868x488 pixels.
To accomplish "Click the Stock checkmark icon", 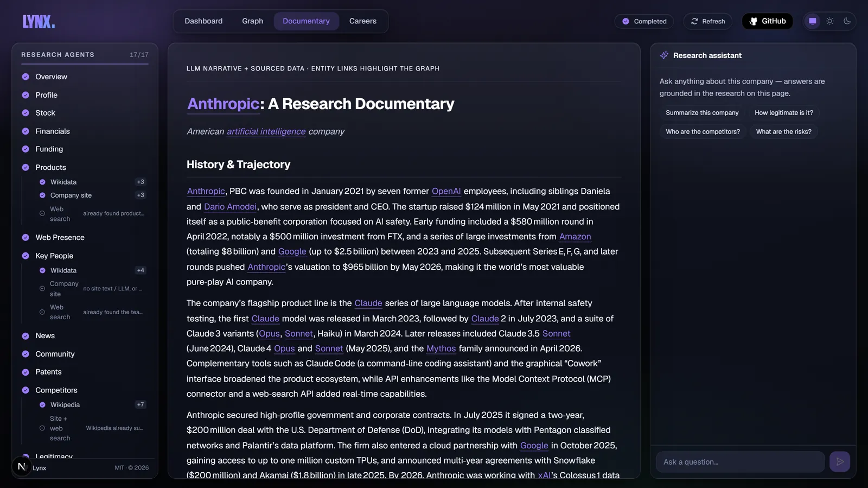I will pyautogui.click(x=25, y=113).
